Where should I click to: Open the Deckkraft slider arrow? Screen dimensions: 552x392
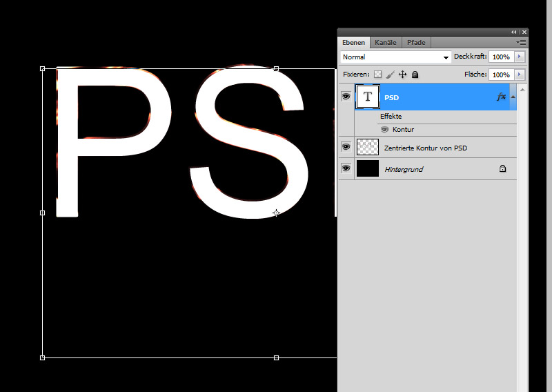tap(519, 57)
